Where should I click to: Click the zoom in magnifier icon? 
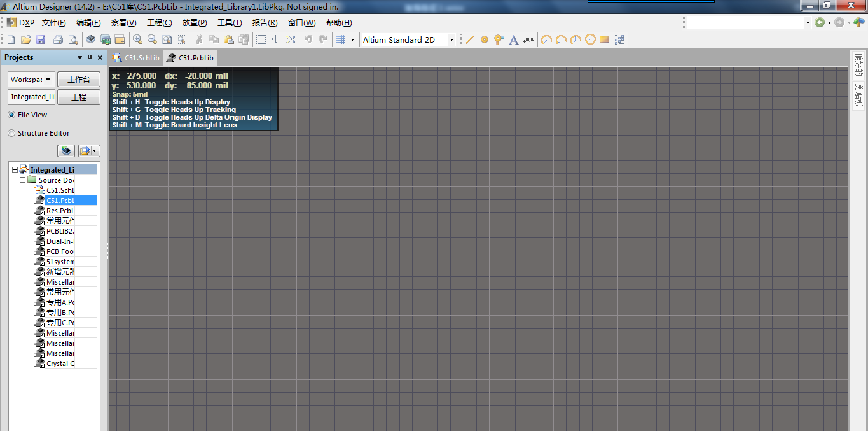coord(137,39)
